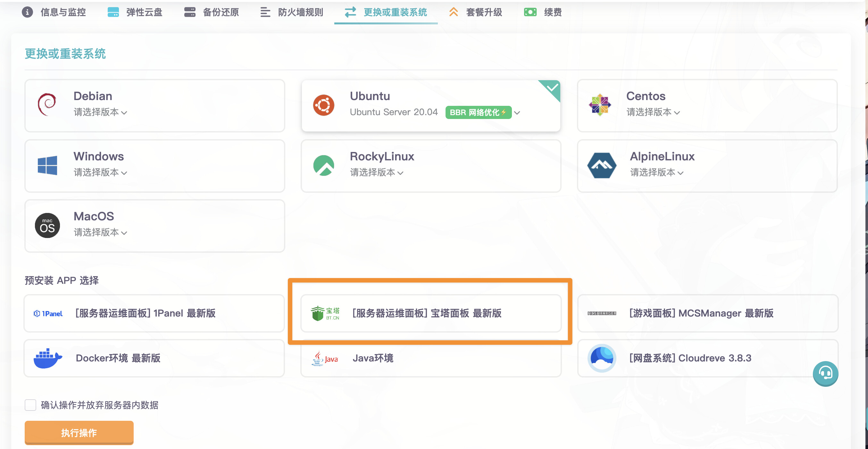Select [服务器运维面板] 1Panel 最新版 app
Screen dimensions: 868x449
(x=154, y=313)
